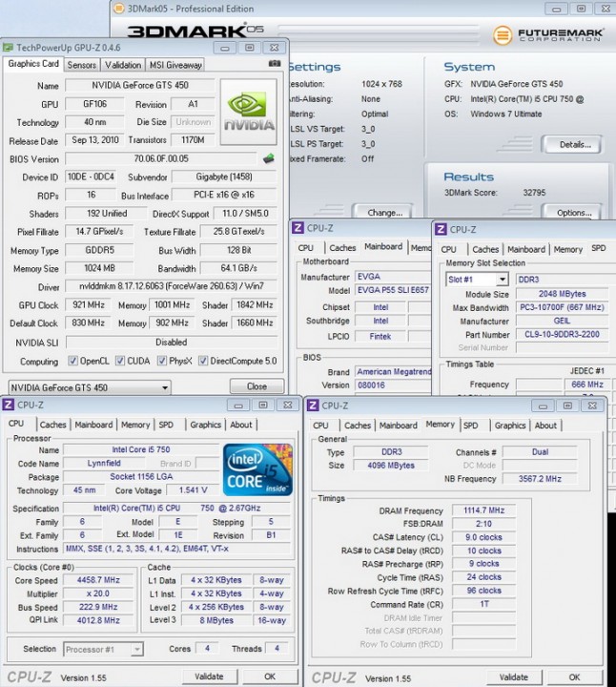Open the About tab in CPU-Z Memory window
The height and width of the screenshot is (687, 616).
coord(545,426)
